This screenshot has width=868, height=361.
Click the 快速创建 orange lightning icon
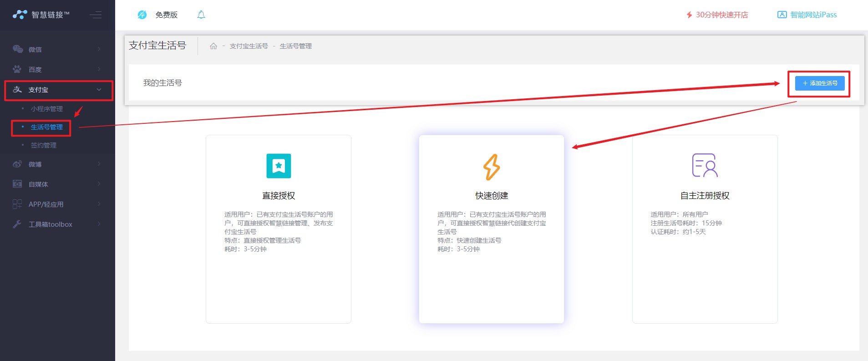[492, 167]
